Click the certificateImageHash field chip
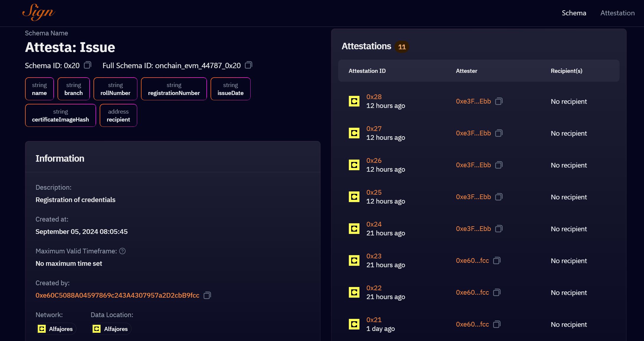 coord(60,115)
